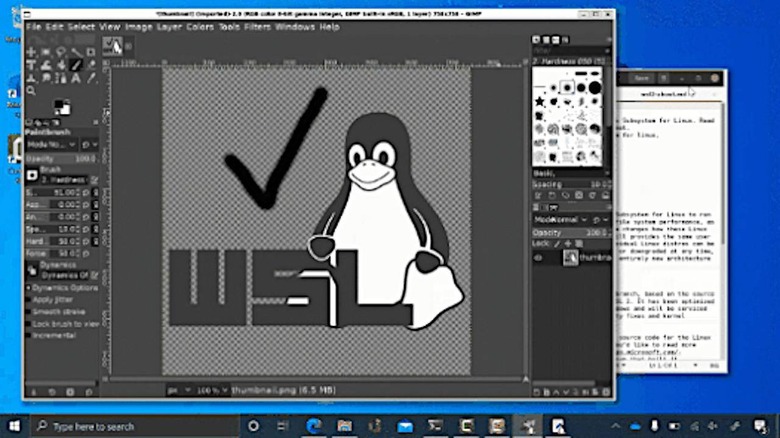Select the Fuzzy Select wand tool

(76, 52)
